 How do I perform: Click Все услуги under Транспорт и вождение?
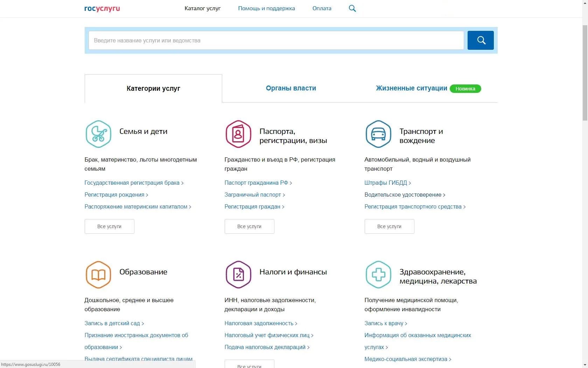tap(389, 226)
